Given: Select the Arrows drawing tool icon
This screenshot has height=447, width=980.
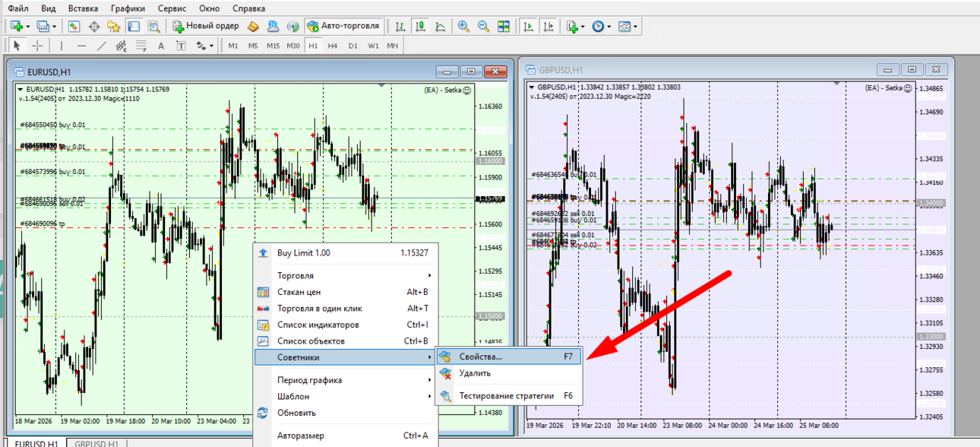Looking at the screenshot, I should (201, 46).
